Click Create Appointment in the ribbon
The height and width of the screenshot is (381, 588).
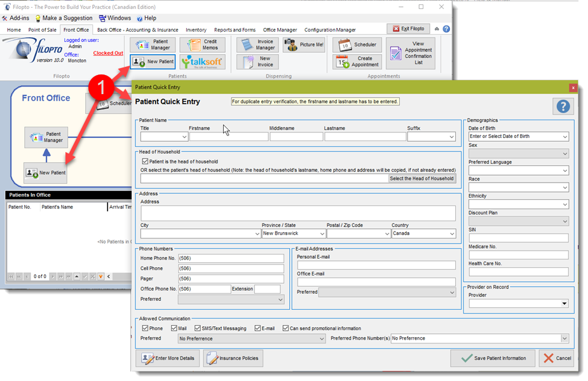(357, 62)
